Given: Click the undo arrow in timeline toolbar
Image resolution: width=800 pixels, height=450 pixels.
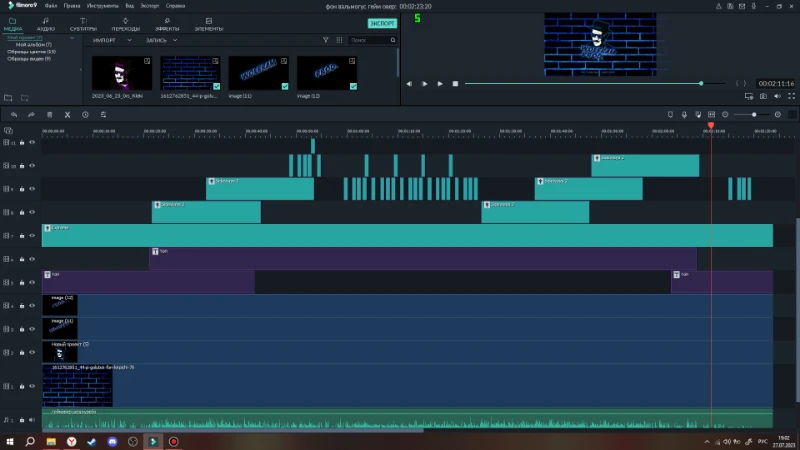Looking at the screenshot, I should point(14,115).
